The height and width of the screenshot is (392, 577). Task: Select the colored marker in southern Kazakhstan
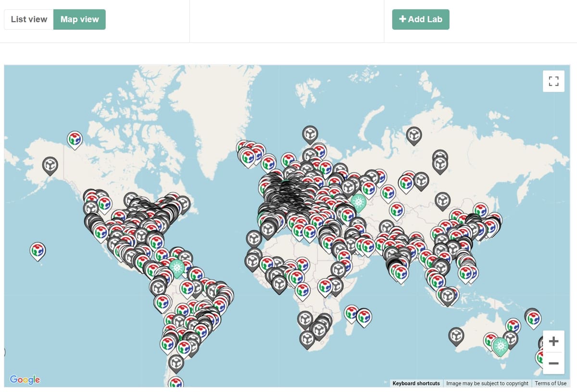[397, 211]
